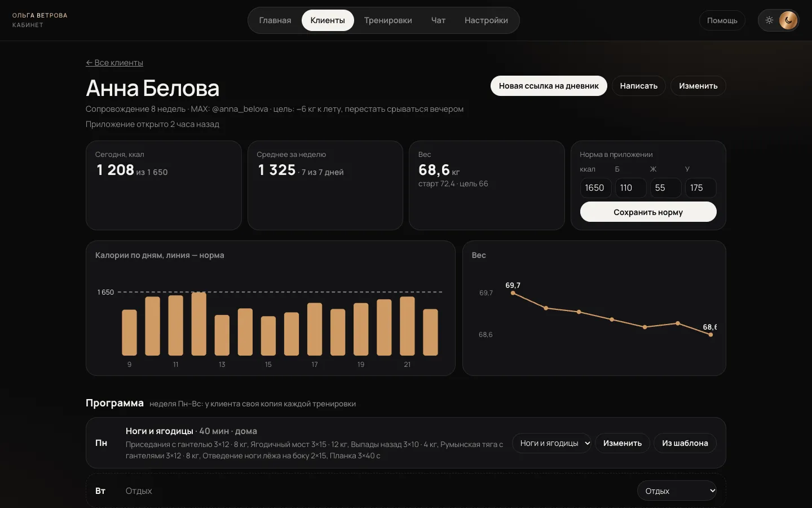Click the weekly average value '1 325'

pyautogui.click(x=277, y=170)
